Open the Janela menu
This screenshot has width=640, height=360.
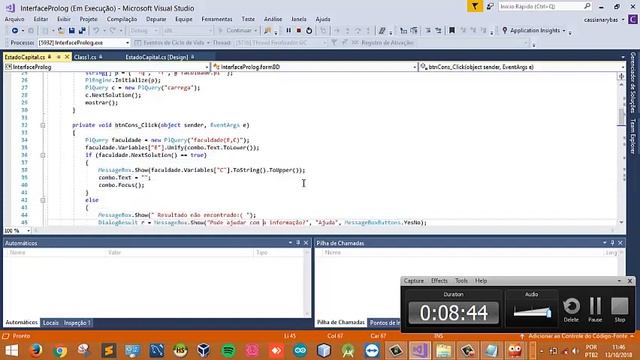click(299, 19)
